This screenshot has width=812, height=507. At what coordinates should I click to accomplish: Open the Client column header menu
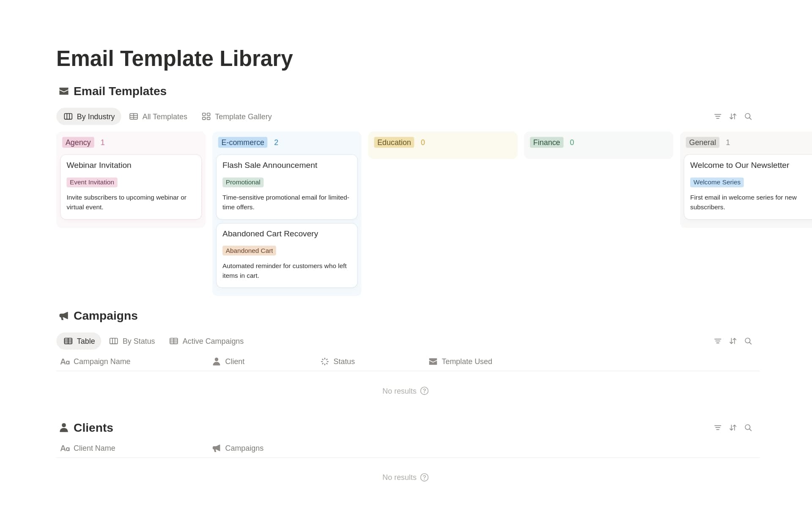pos(262,362)
